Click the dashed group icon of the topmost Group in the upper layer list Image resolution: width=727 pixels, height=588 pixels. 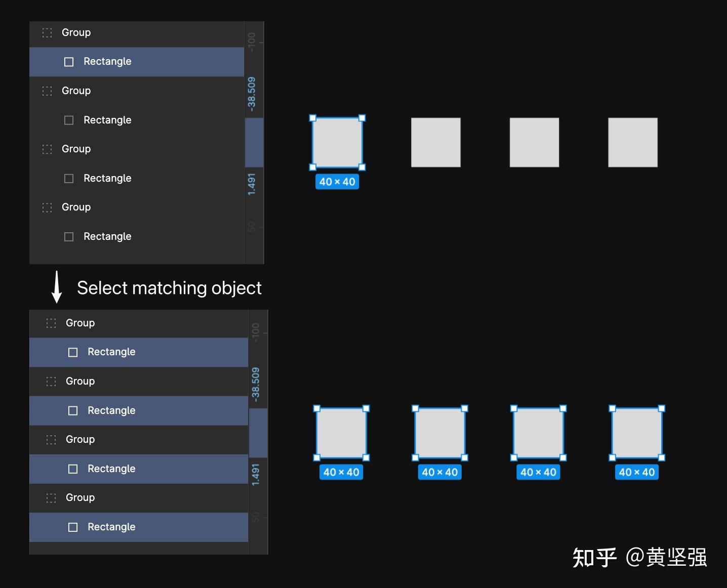(x=47, y=33)
